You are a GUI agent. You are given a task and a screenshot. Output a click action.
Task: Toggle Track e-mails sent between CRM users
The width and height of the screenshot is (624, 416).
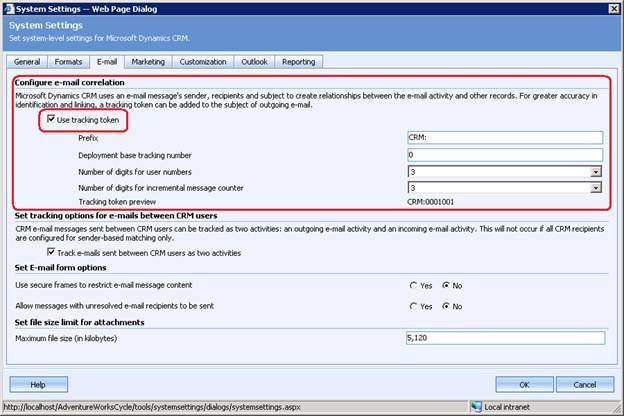coord(51,253)
